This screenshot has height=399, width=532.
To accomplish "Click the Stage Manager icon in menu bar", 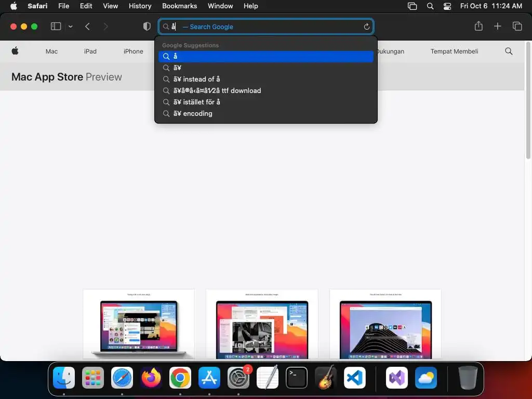I will [412, 6].
